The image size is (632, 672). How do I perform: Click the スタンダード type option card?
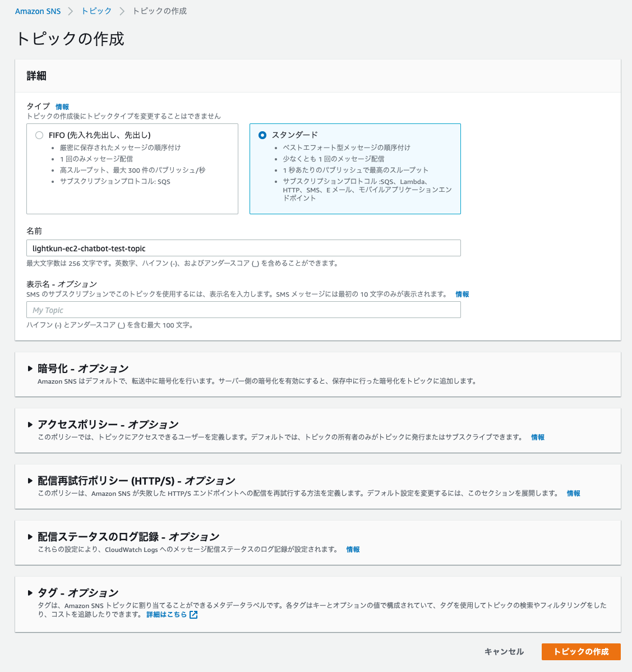(x=355, y=169)
